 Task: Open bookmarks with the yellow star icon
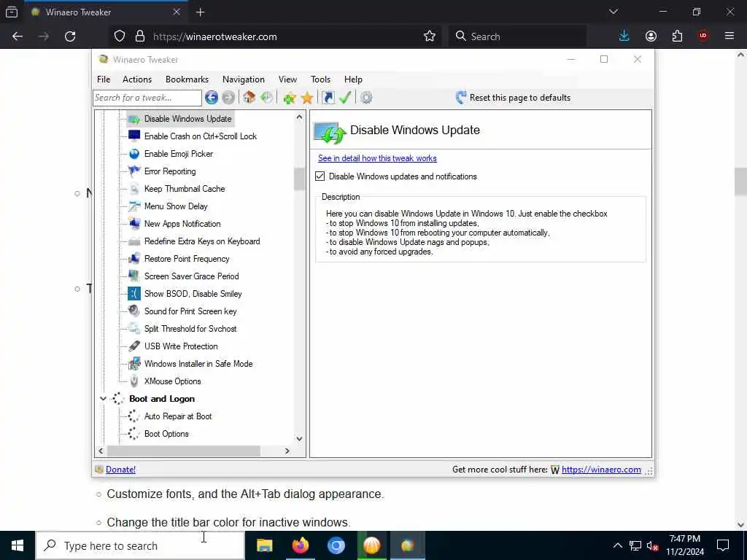307,98
